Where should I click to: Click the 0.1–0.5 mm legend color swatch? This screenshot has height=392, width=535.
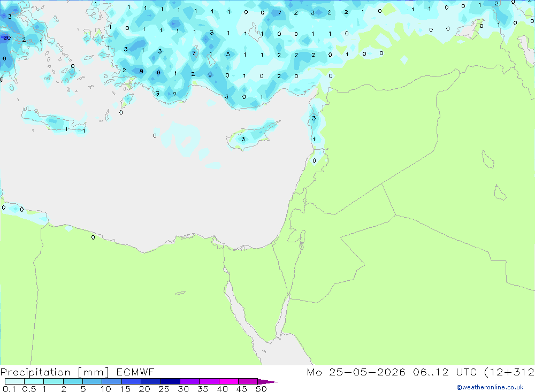coord(14,381)
